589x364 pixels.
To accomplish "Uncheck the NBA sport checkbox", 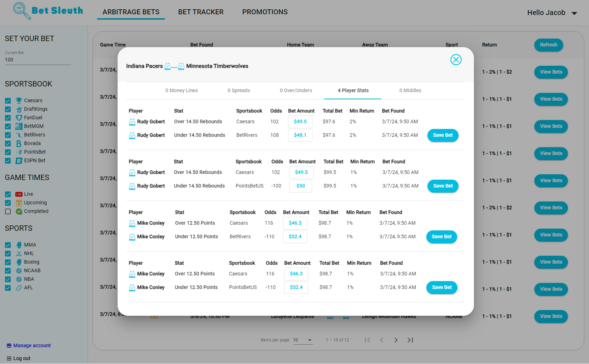I will [x=8, y=279].
